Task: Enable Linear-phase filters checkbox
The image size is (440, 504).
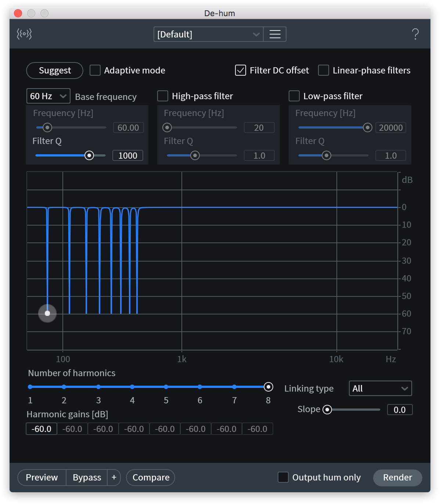Action: point(324,70)
